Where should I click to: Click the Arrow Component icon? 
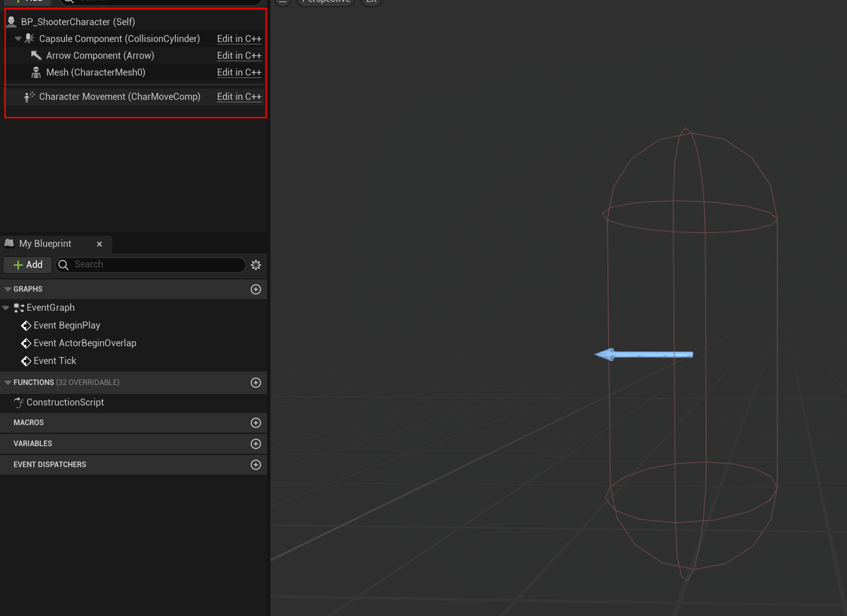point(36,56)
